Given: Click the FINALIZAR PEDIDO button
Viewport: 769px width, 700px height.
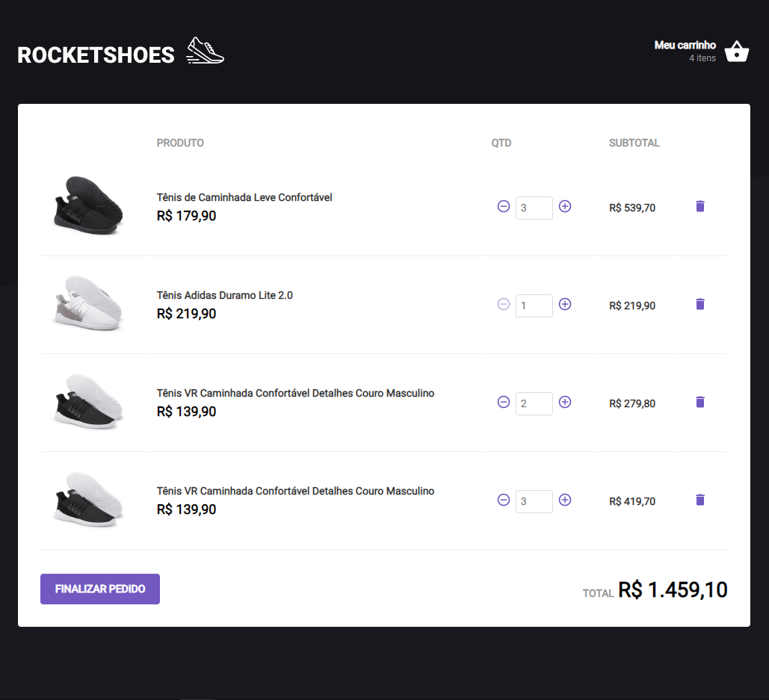Looking at the screenshot, I should click(x=99, y=589).
